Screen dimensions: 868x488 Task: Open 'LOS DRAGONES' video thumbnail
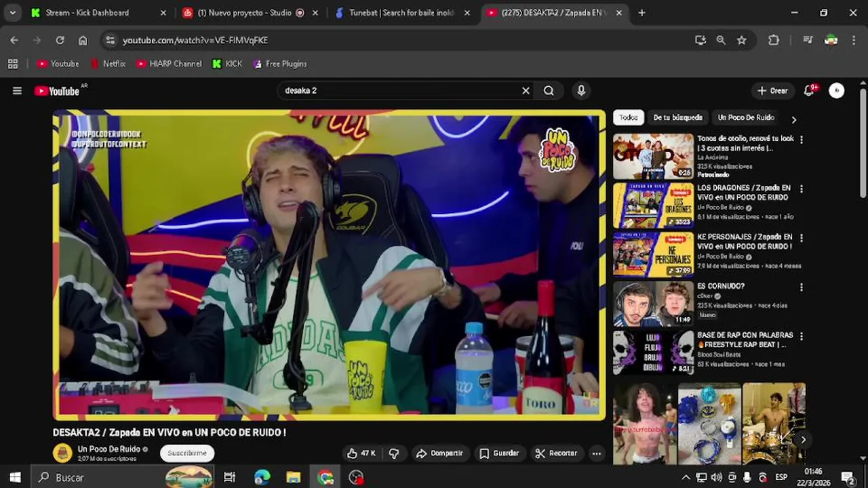click(x=654, y=205)
